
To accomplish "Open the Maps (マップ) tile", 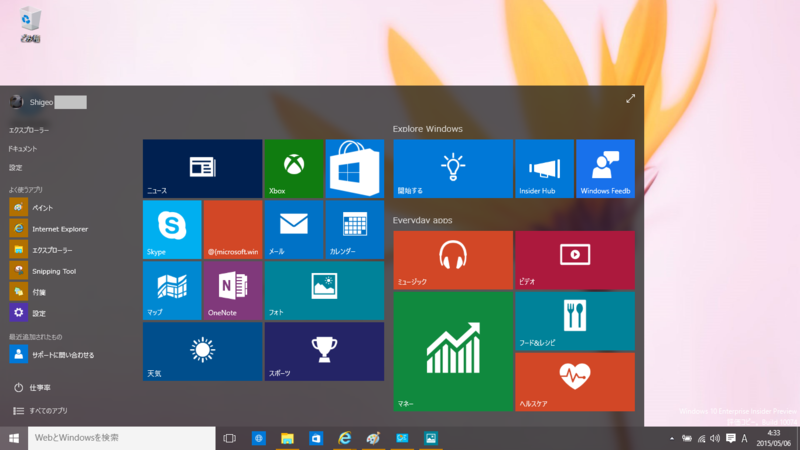I will pyautogui.click(x=172, y=290).
